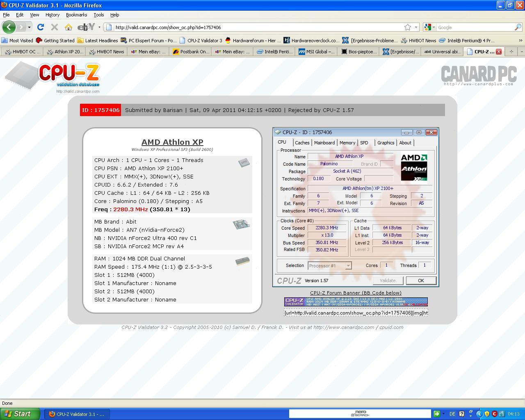Switch to the HWBOT OC tab
The image size is (525, 420).
tap(23, 52)
